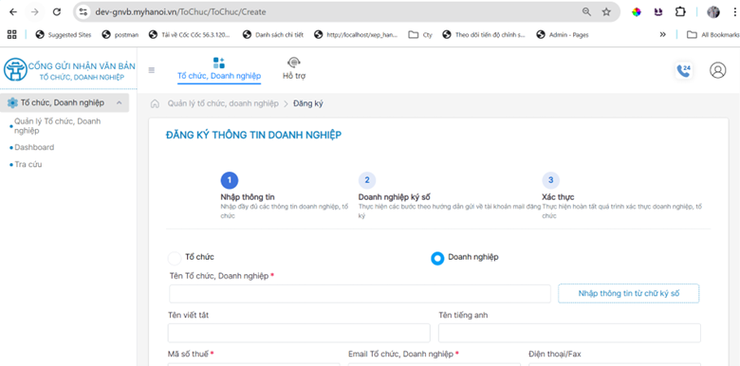Toggle the sidebar hamburger menu
This screenshot has width=740, height=366.
(151, 70)
